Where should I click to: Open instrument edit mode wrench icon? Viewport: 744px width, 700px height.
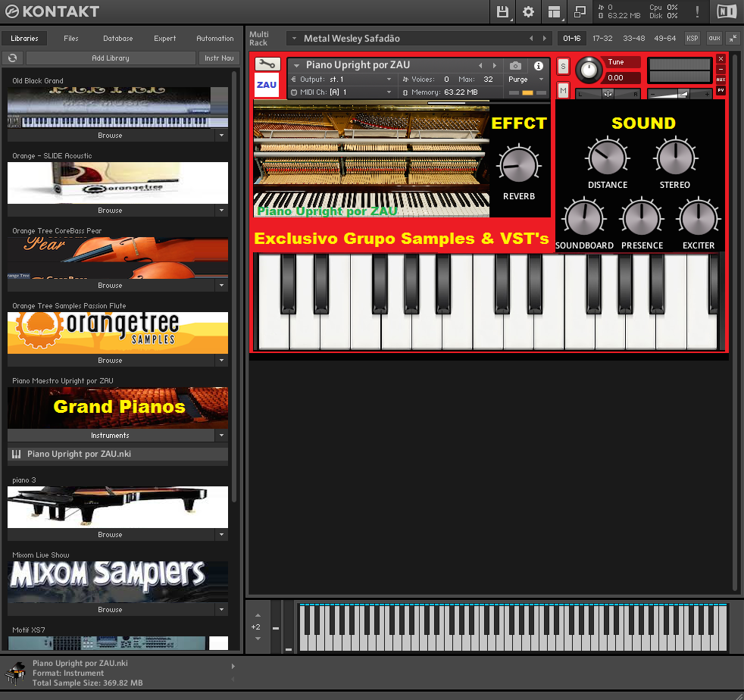[267, 64]
